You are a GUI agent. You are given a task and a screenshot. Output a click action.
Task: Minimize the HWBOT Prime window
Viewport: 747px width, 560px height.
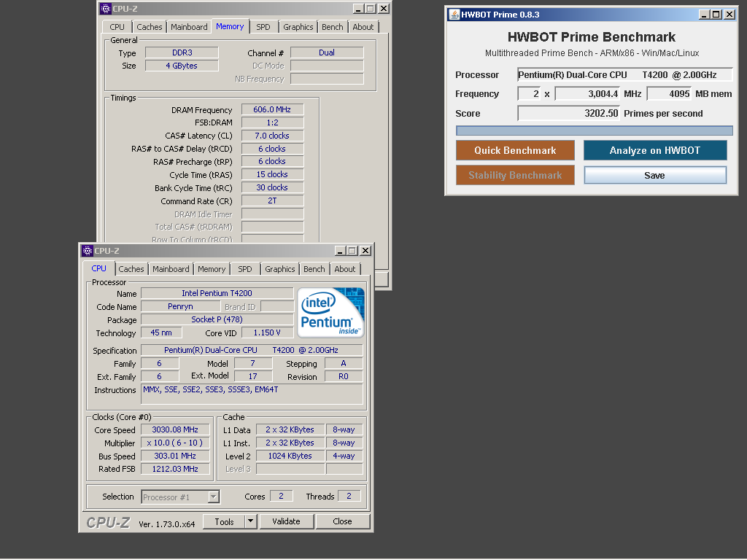point(704,15)
